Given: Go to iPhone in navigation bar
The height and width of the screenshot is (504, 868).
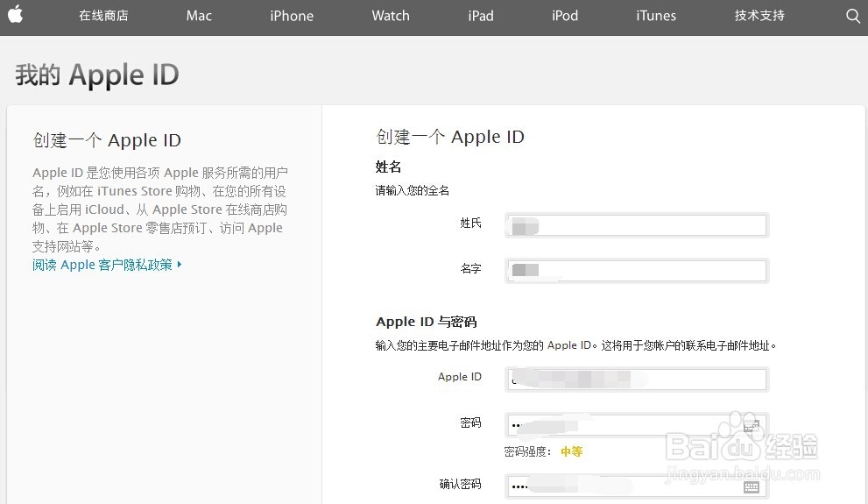Looking at the screenshot, I should [292, 16].
